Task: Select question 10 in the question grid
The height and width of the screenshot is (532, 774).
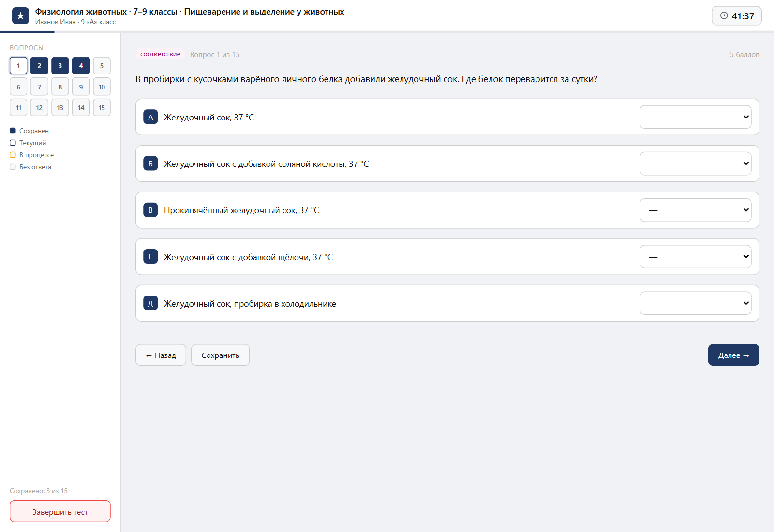Action: click(102, 87)
